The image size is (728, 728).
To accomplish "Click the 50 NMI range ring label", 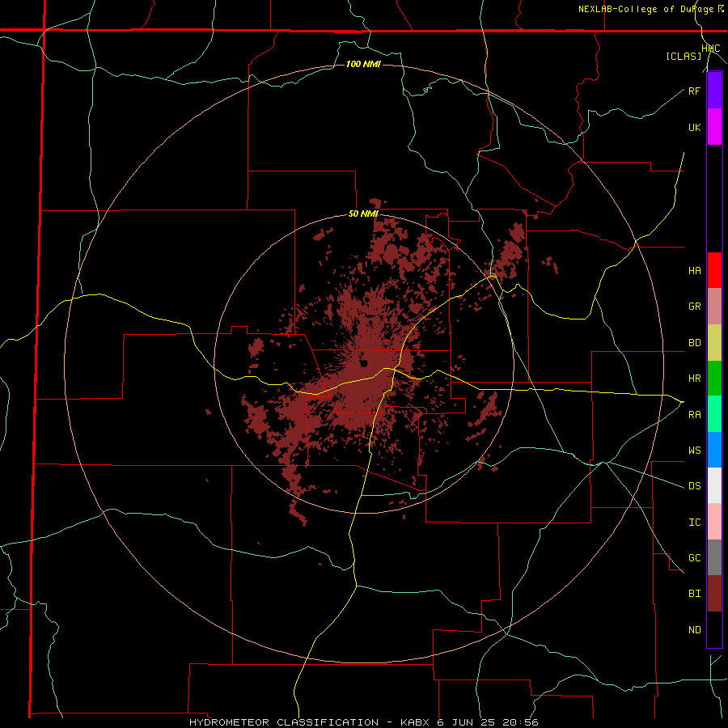I will pyautogui.click(x=363, y=214).
